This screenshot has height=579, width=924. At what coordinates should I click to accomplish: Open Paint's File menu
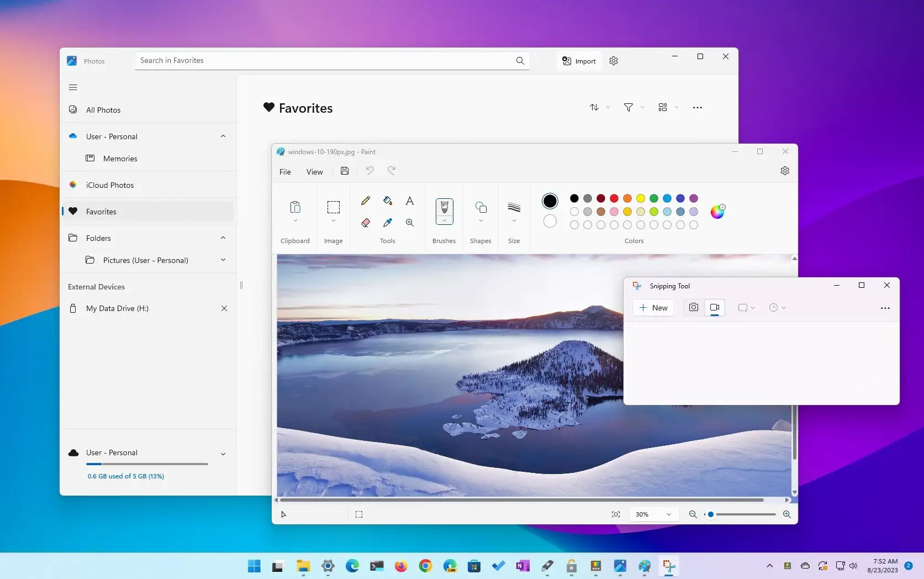(284, 171)
